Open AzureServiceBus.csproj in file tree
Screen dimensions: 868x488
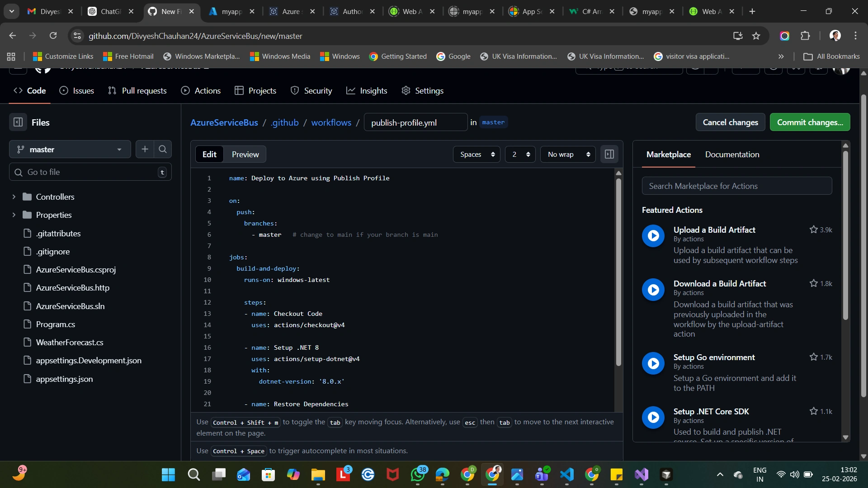tap(76, 270)
